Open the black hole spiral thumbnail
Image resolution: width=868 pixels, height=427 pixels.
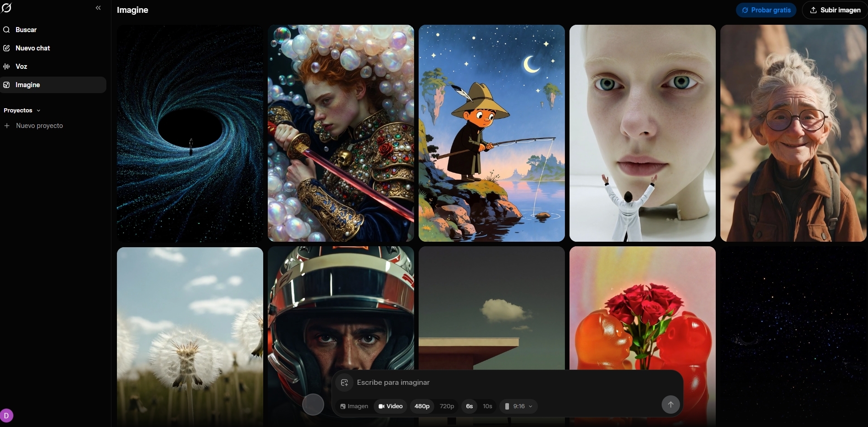190,133
